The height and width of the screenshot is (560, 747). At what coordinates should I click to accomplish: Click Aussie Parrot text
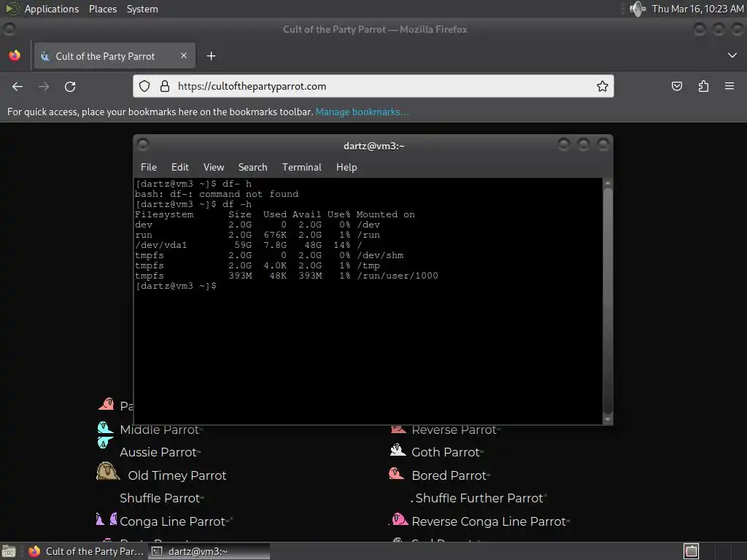coord(158,452)
